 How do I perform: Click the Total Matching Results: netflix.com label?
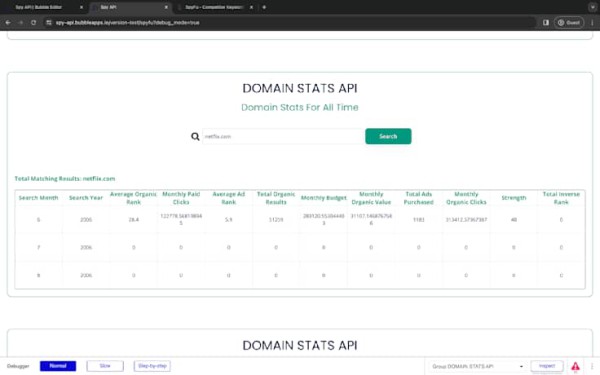(65, 179)
